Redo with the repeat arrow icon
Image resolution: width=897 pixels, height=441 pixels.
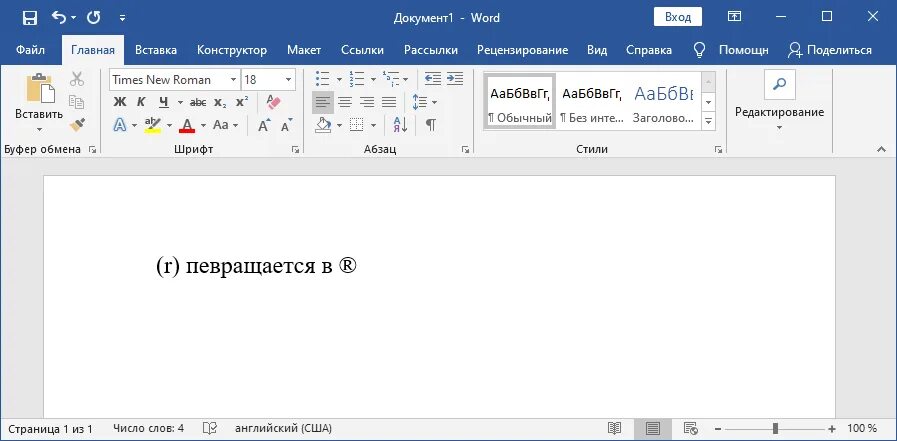tap(93, 18)
